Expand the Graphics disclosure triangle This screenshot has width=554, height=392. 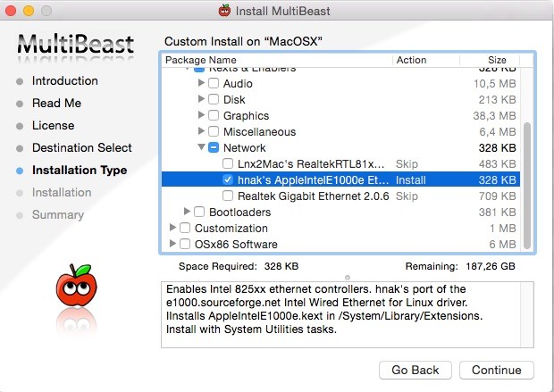click(x=201, y=115)
